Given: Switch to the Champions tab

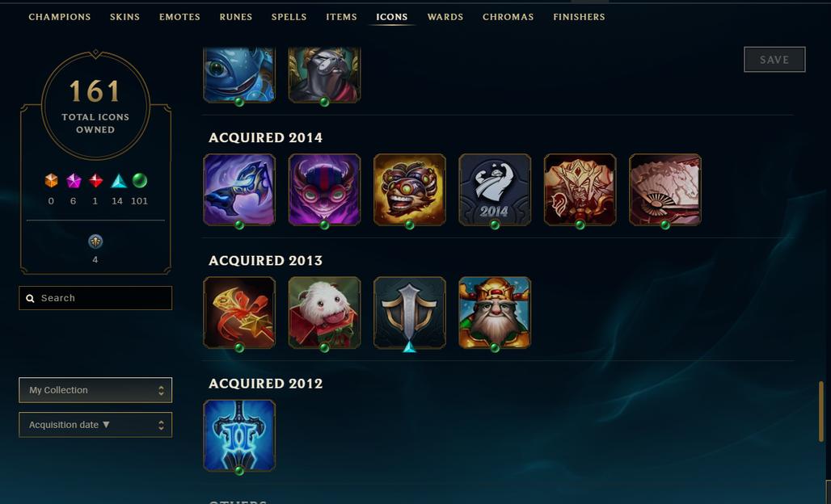Looking at the screenshot, I should coord(59,17).
